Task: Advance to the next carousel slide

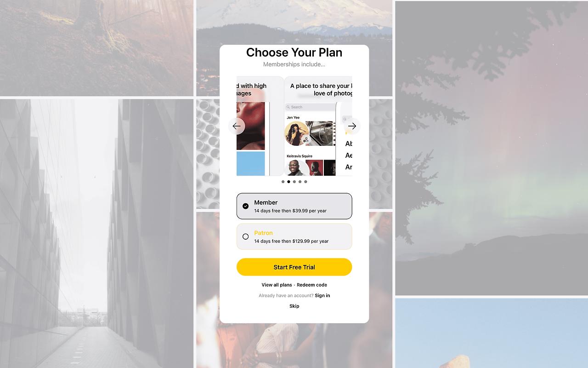Action: click(352, 126)
